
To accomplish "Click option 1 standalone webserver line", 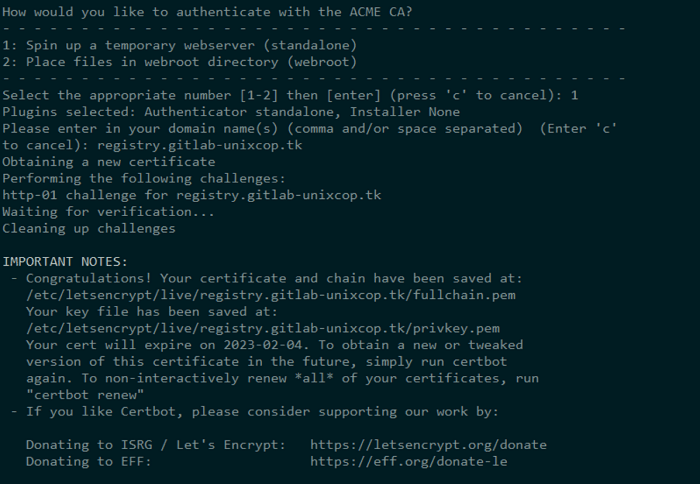I will 179,46.
